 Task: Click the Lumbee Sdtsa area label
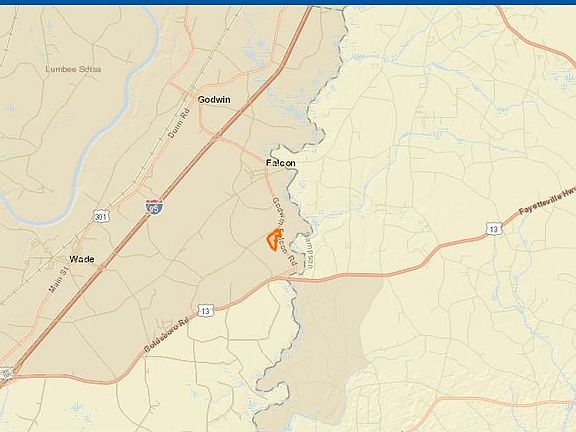coord(73,69)
